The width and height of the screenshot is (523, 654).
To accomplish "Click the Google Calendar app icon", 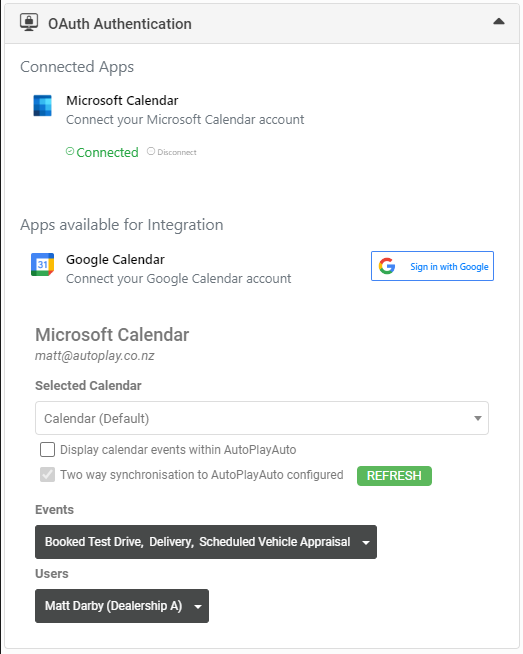I will (43, 264).
